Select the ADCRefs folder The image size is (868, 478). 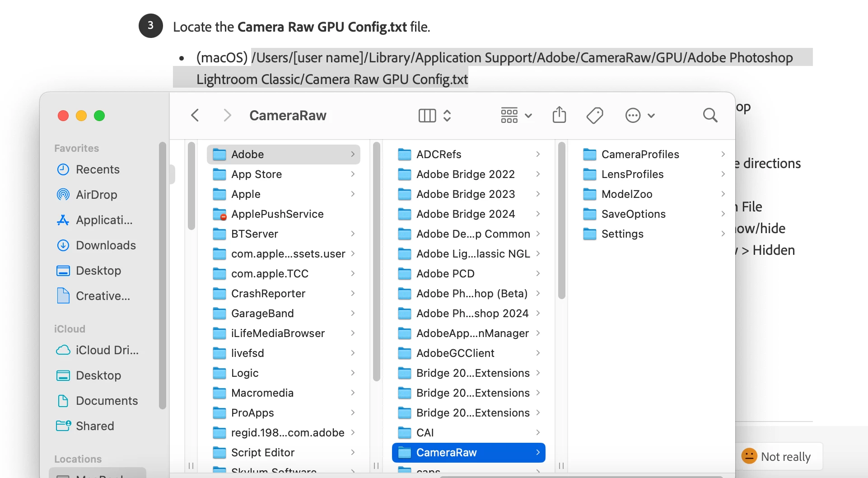click(x=468, y=155)
